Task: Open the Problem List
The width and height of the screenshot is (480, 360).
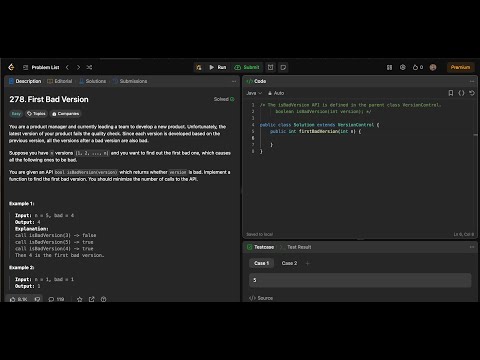Action: 41,67
